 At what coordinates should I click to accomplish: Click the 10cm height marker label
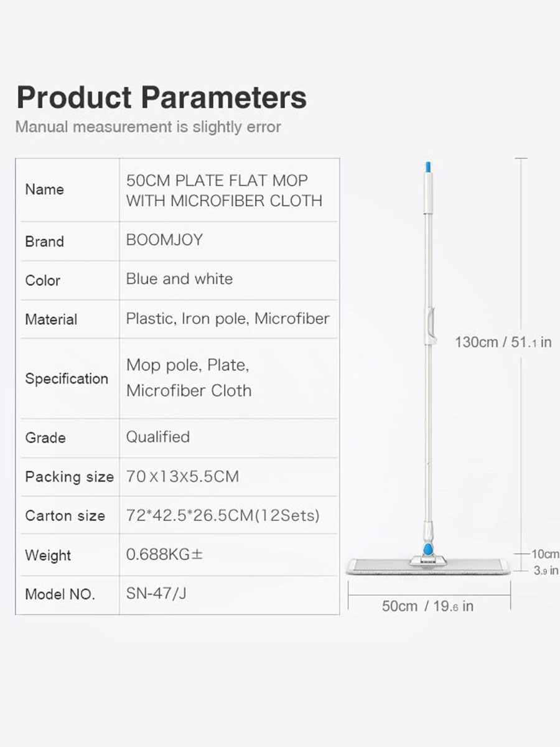(x=545, y=553)
